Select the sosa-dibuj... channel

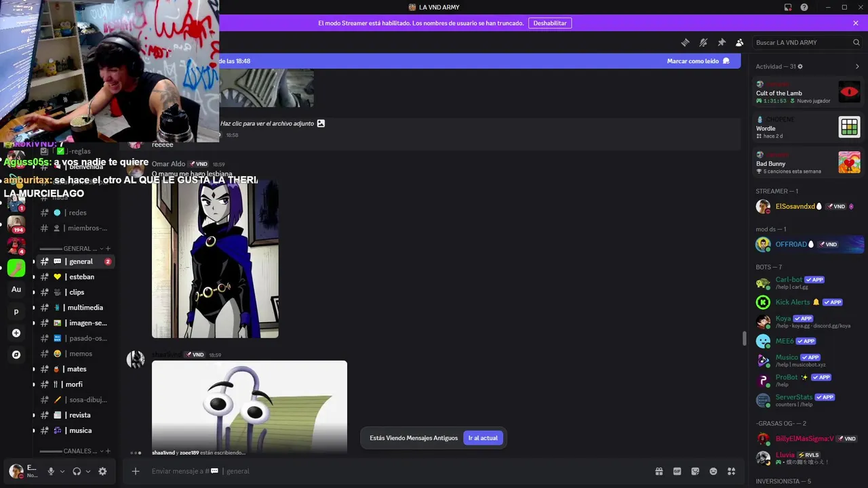pyautogui.click(x=76, y=400)
